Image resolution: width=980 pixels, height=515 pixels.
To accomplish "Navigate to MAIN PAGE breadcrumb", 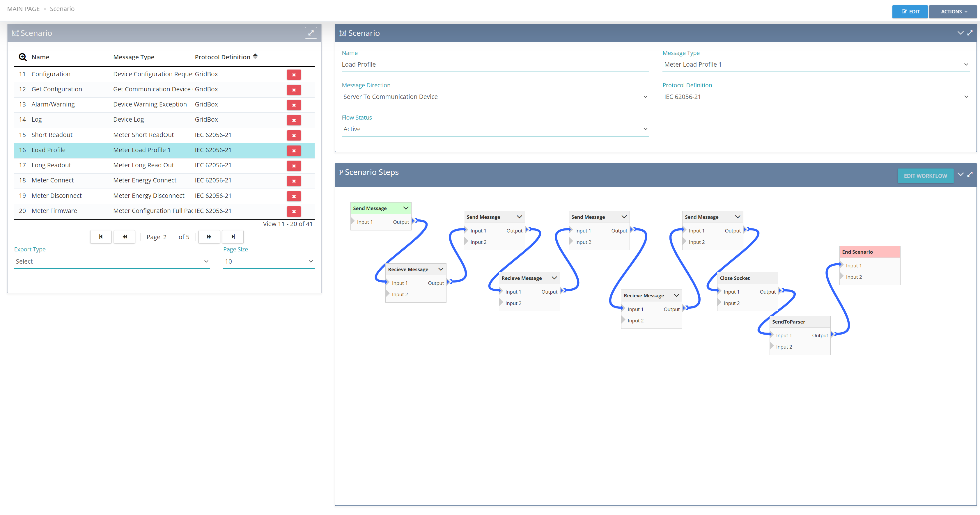I will [x=23, y=9].
